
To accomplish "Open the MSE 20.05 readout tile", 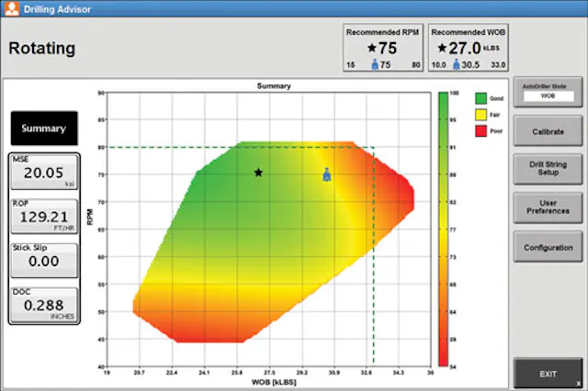I will [44, 172].
